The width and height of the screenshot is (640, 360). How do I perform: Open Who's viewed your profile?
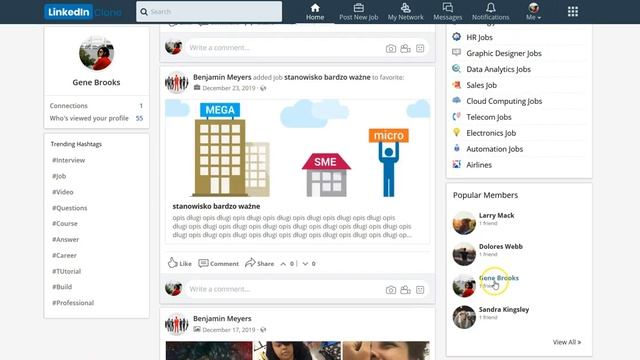pos(96,118)
